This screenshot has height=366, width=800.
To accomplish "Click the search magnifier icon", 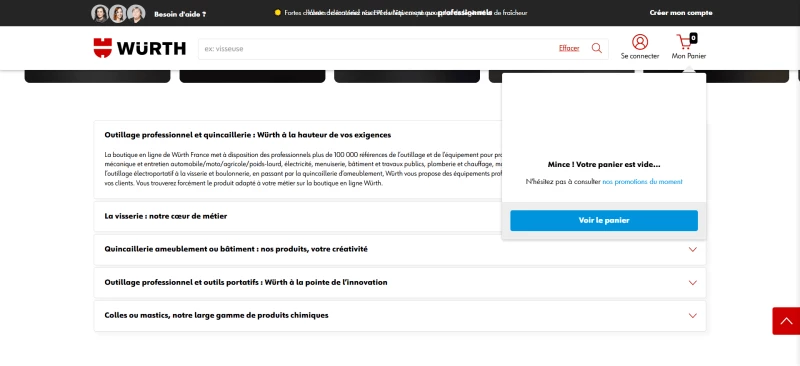I will click(x=596, y=48).
